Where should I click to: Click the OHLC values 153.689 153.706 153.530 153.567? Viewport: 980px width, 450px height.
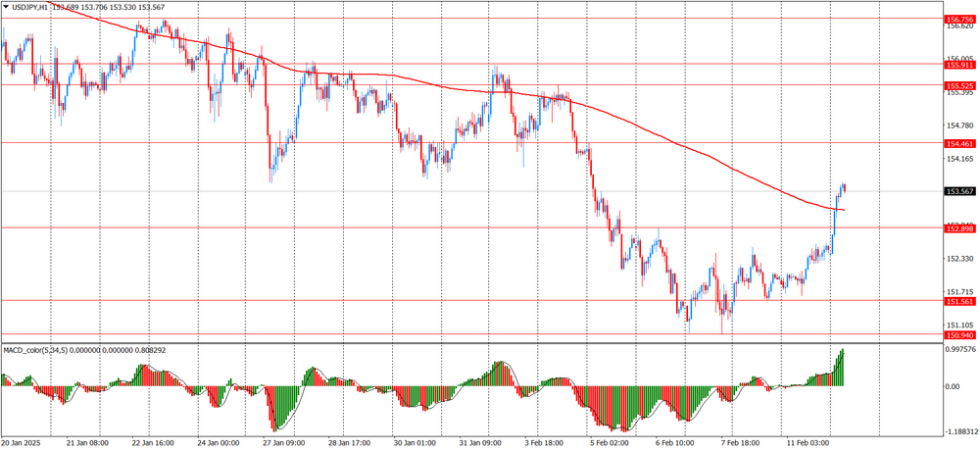coord(108,7)
